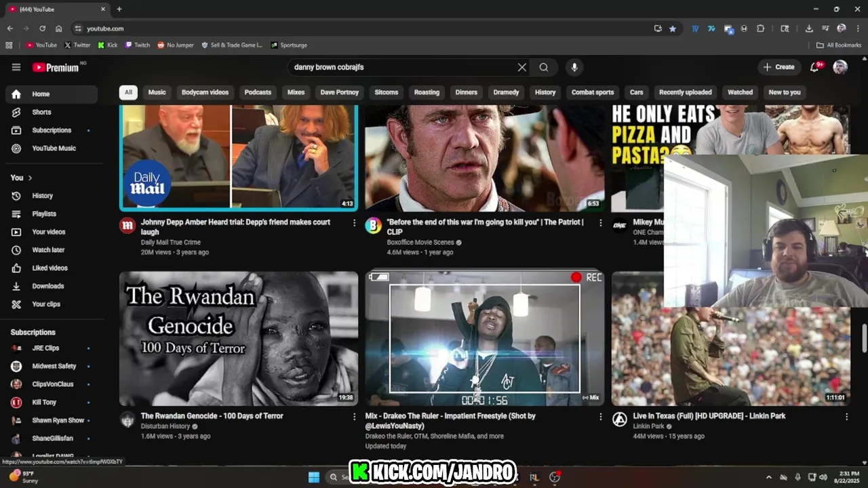
Task: Open Watch later in the sidebar
Action: (52, 250)
